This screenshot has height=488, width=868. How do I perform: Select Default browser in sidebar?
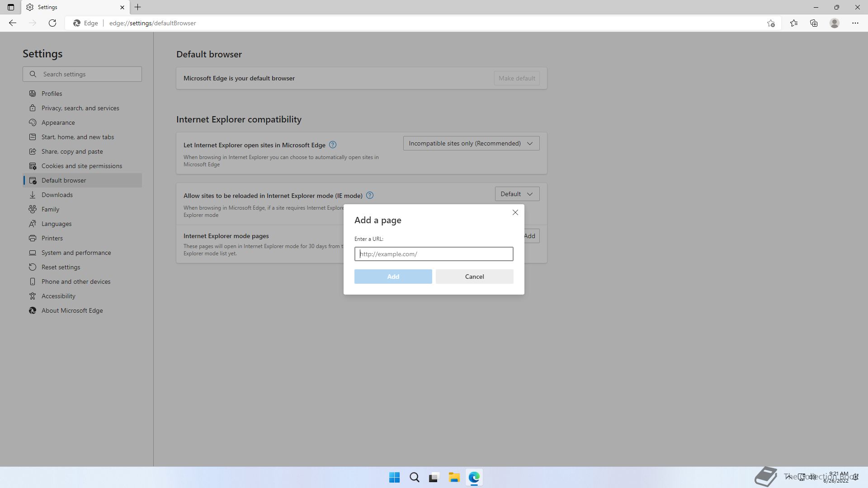coord(82,180)
